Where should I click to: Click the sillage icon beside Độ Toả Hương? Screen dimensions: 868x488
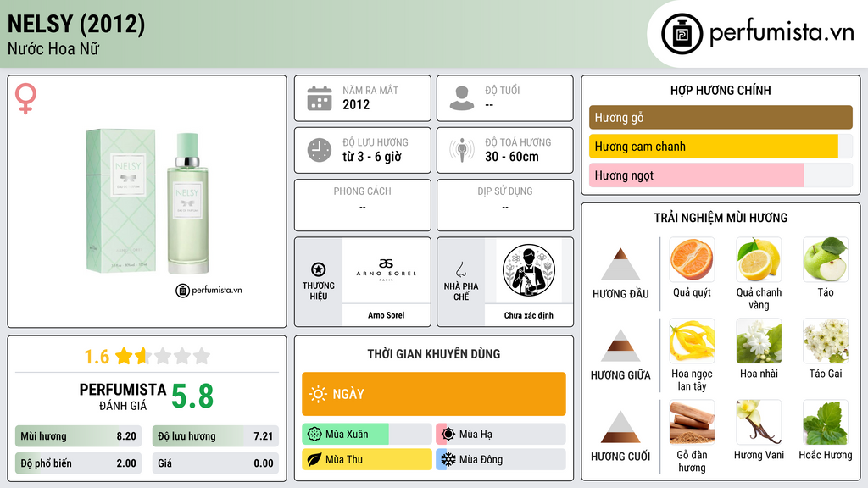tap(462, 150)
